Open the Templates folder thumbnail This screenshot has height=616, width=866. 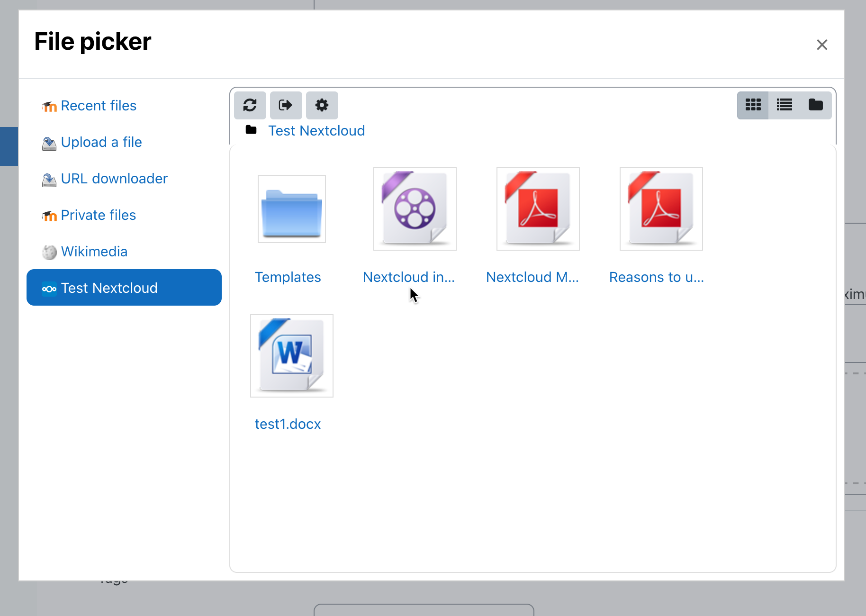[x=292, y=209]
